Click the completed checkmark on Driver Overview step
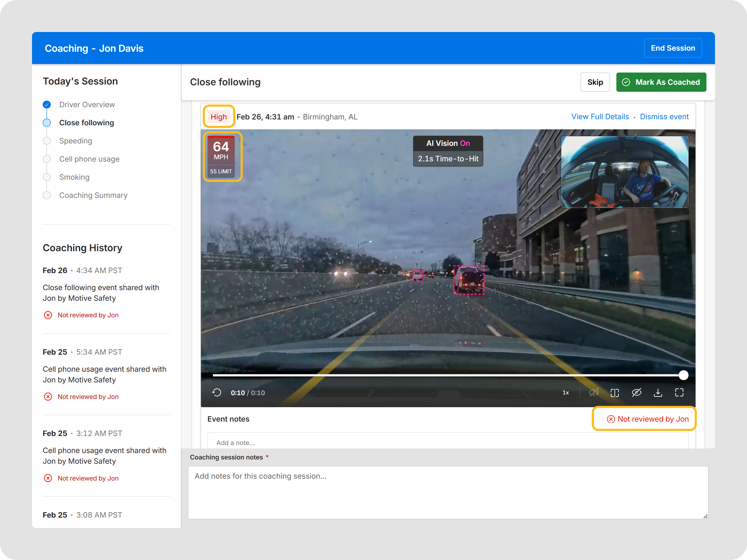This screenshot has width=747, height=560. (47, 105)
